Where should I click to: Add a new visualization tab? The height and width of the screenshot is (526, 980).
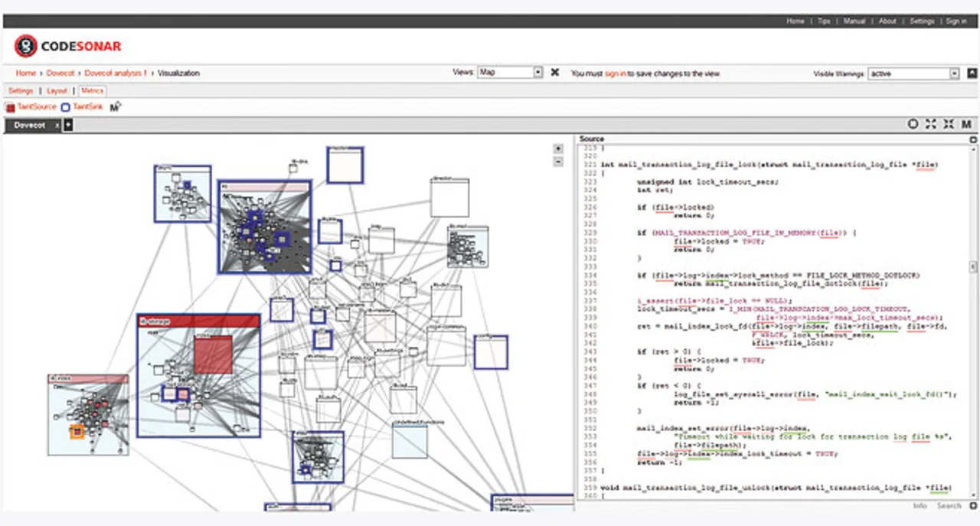click(68, 125)
